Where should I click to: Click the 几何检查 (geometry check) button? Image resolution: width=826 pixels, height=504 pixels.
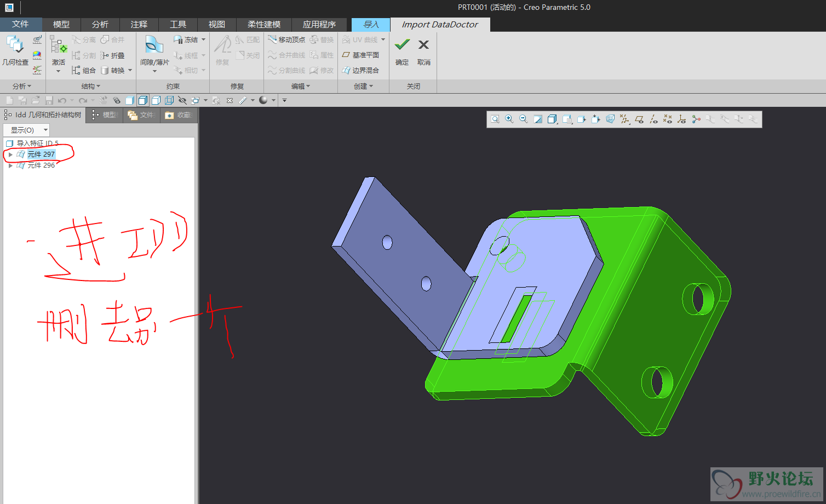15,51
